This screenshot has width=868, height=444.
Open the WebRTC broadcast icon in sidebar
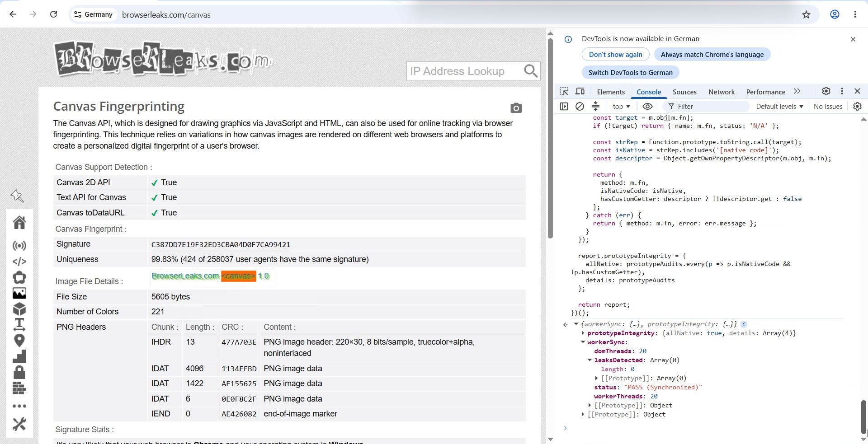(19, 246)
